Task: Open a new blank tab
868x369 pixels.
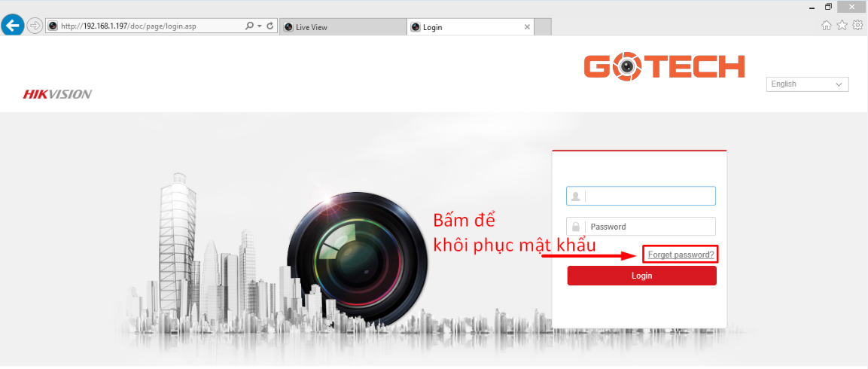Action: tap(543, 26)
